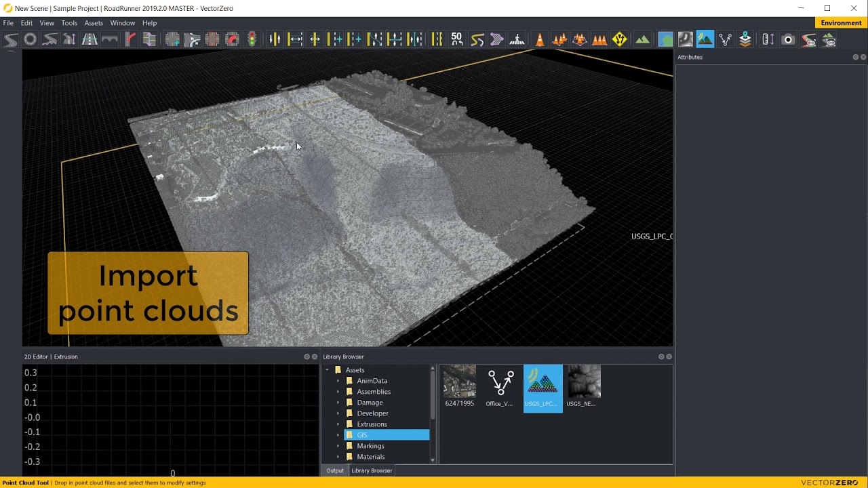Choose the junction add tool with plus

point(172,40)
